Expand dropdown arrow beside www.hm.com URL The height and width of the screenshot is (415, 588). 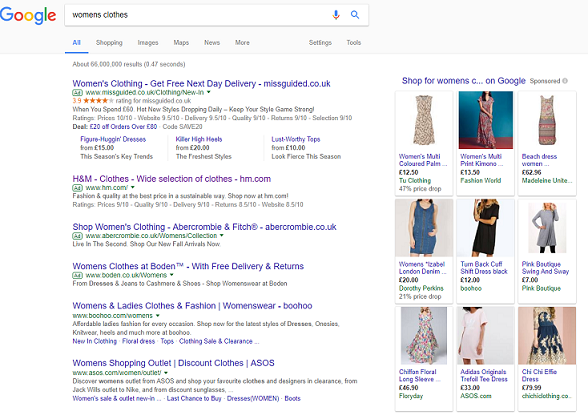tap(132, 187)
